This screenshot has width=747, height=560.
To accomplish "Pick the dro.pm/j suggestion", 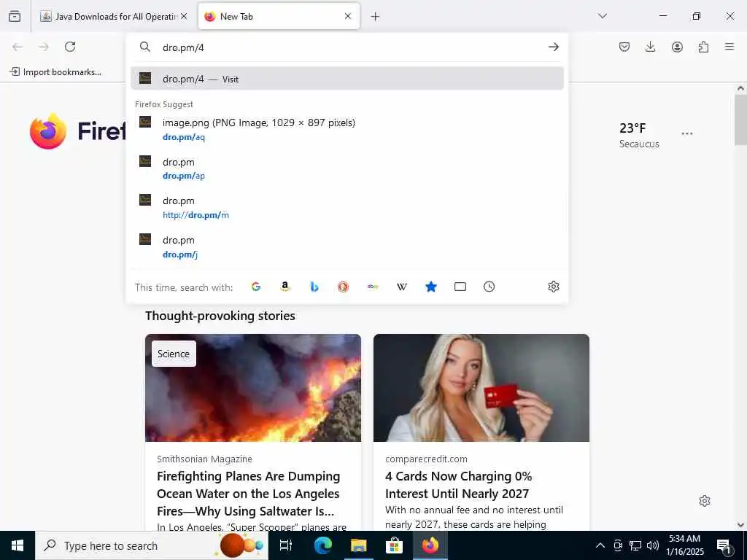I will tap(347, 246).
